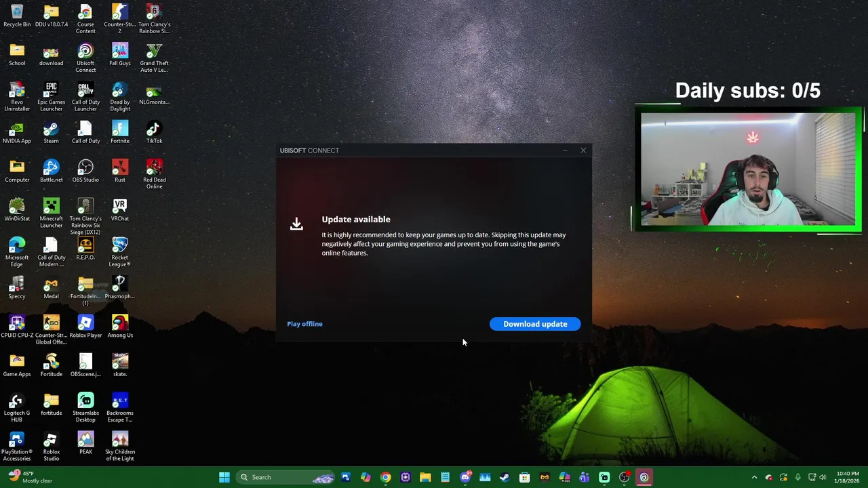
Task: Click the webcam overlay thumbnail
Action: 748,169
